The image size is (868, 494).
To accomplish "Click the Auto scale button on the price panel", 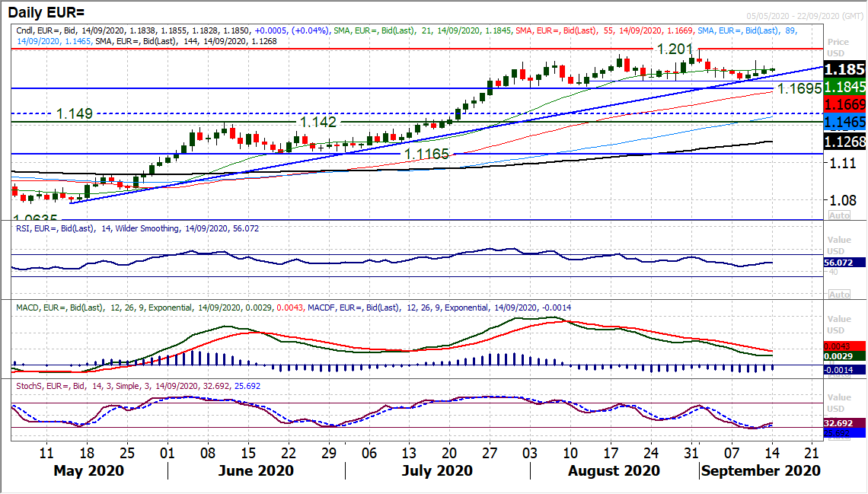I will [839, 215].
